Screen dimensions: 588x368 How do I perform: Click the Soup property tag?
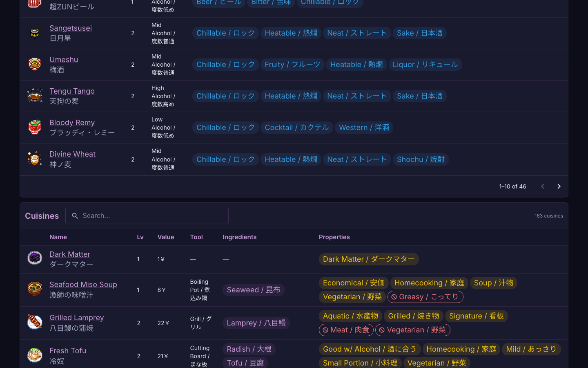point(494,283)
